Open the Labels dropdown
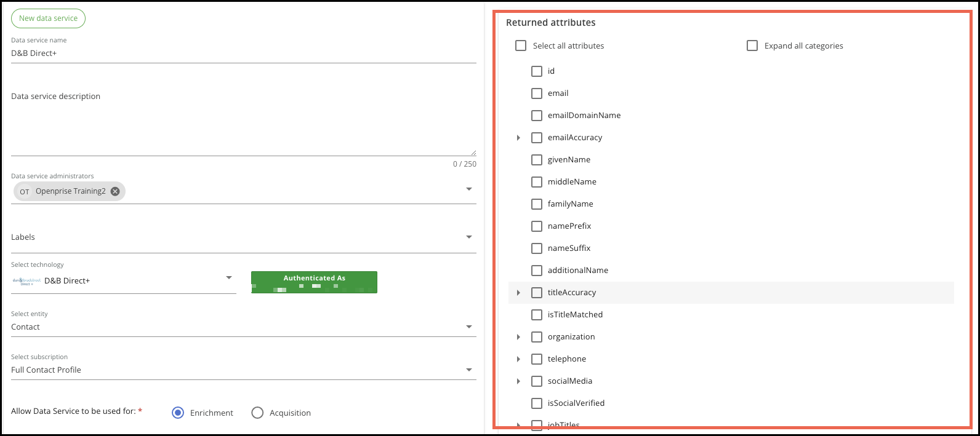 469,237
